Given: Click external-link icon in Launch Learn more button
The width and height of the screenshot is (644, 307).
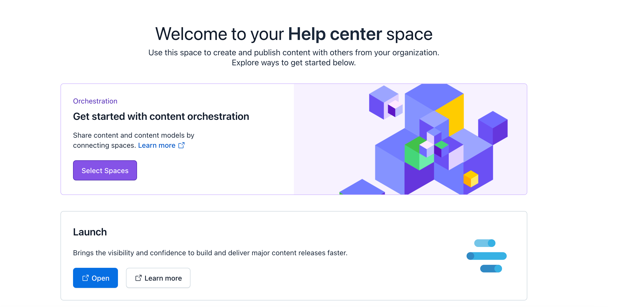Looking at the screenshot, I should 138,278.
